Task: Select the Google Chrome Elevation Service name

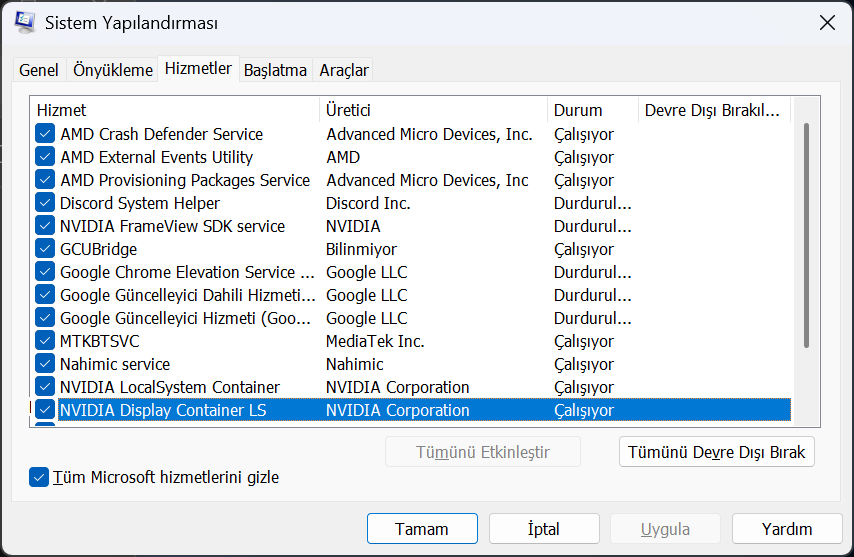Action: tap(187, 272)
